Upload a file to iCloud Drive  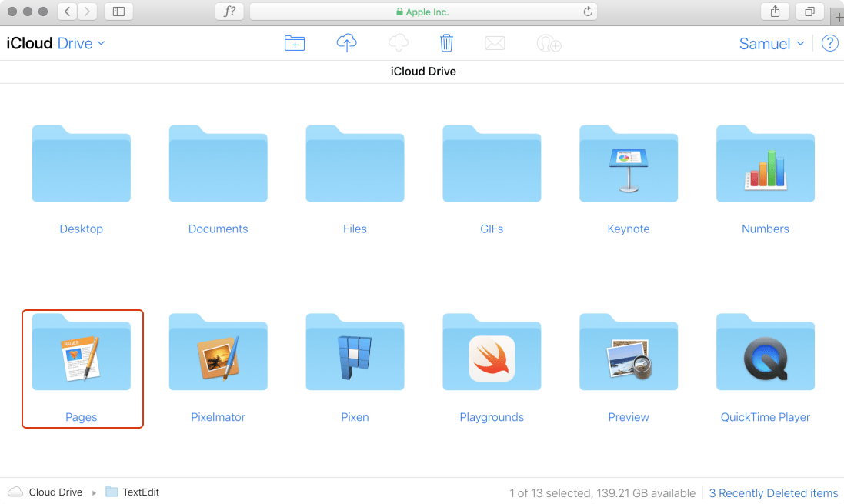(x=346, y=43)
